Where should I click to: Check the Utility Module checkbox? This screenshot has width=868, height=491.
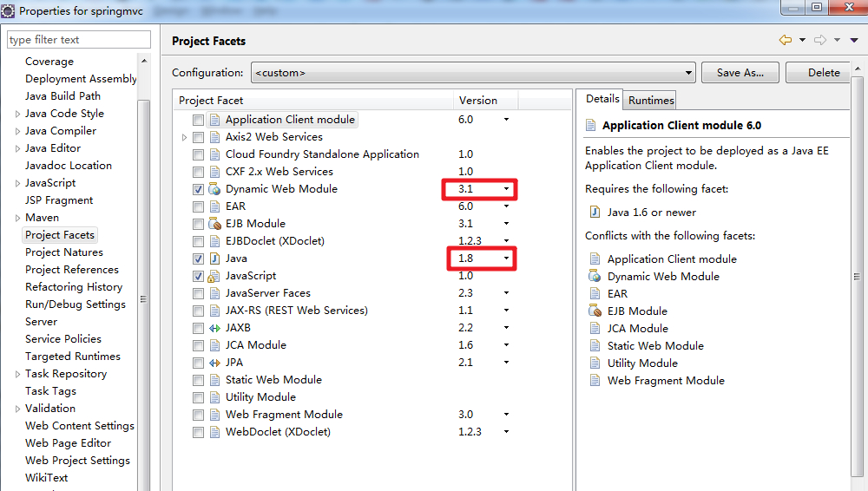point(198,397)
